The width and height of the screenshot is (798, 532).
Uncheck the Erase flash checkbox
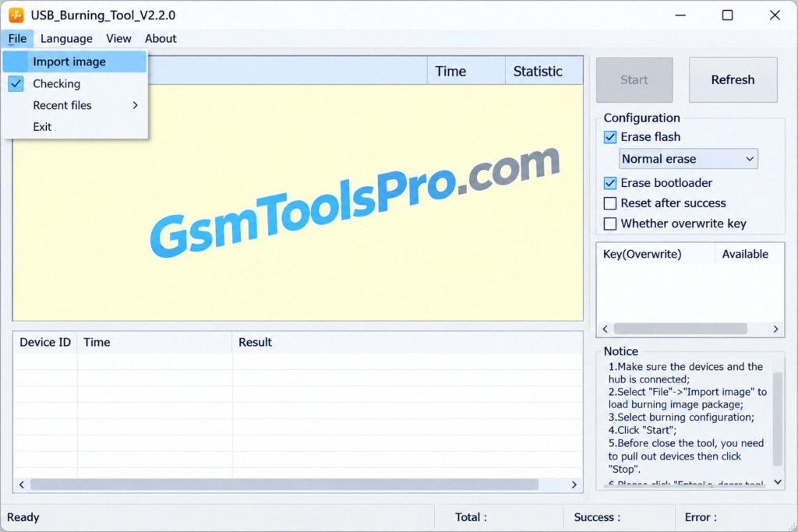coord(609,137)
